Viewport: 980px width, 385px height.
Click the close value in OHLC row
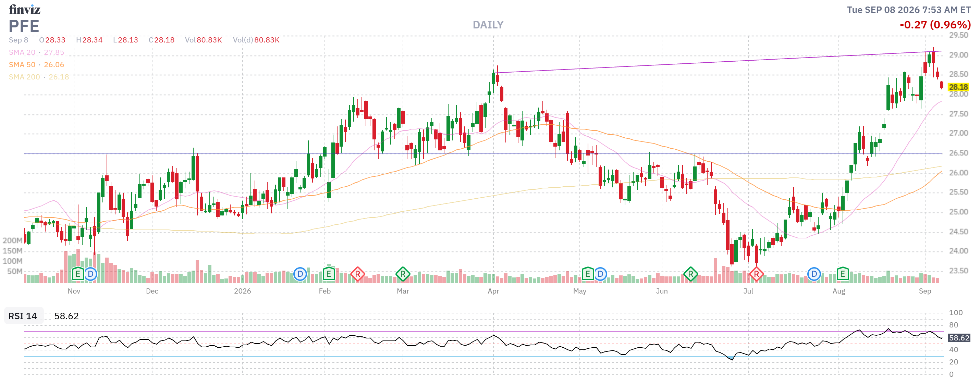[164, 40]
